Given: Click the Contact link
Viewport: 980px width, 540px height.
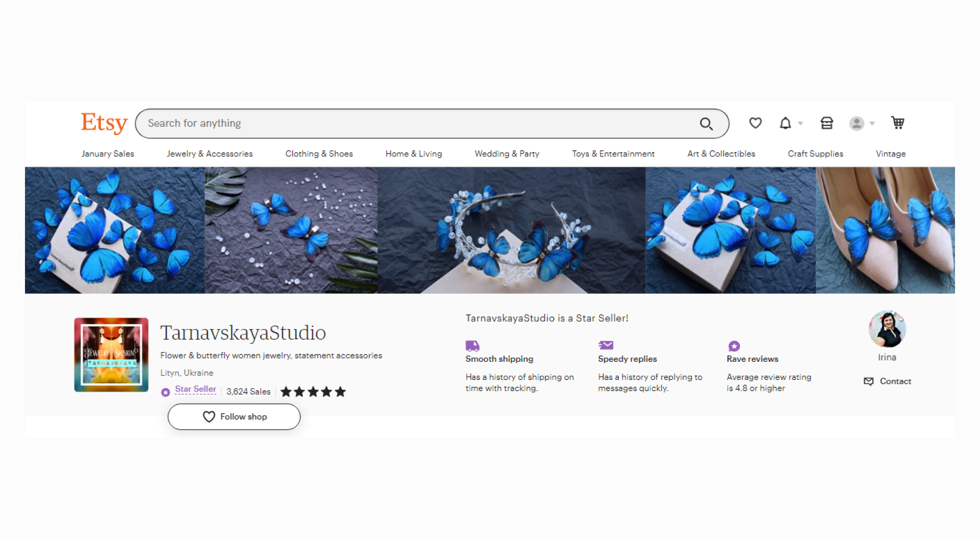Looking at the screenshot, I should (x=895, y=381).
